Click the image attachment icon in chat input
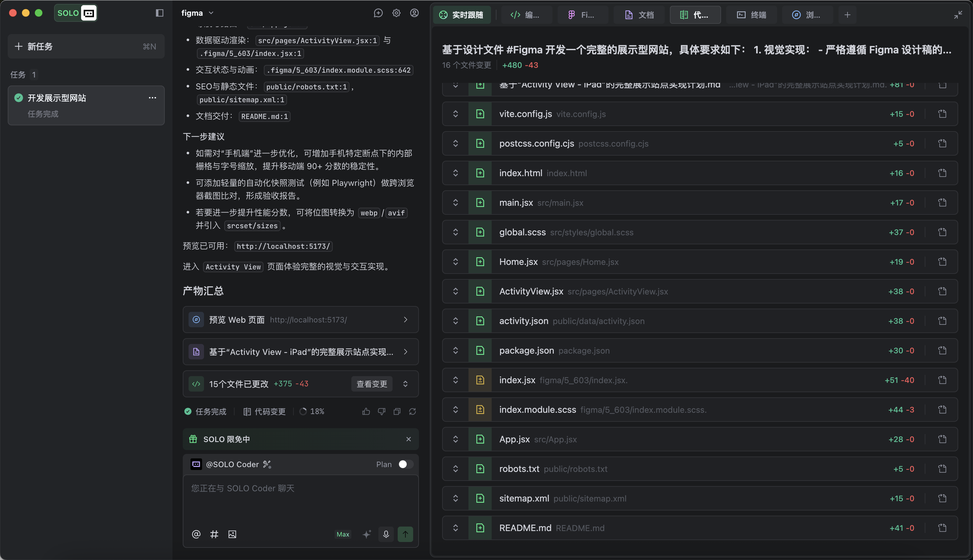The width and height of the screenshot is (973, 560). (232, 534)
